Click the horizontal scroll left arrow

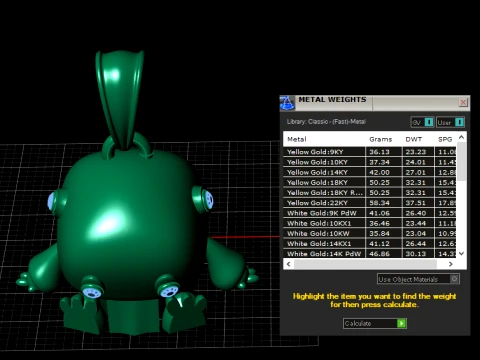(x=289, y=264)
